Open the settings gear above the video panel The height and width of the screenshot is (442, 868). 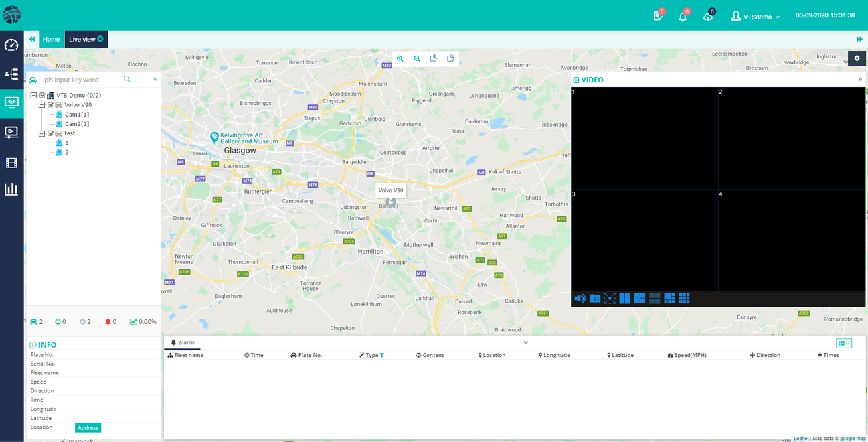pos(857,58)
